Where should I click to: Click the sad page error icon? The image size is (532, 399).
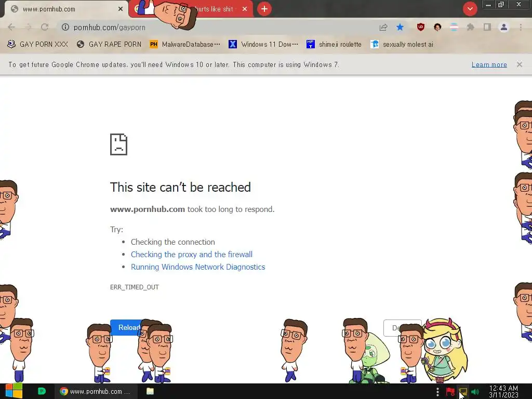click(x=119, y=144)
